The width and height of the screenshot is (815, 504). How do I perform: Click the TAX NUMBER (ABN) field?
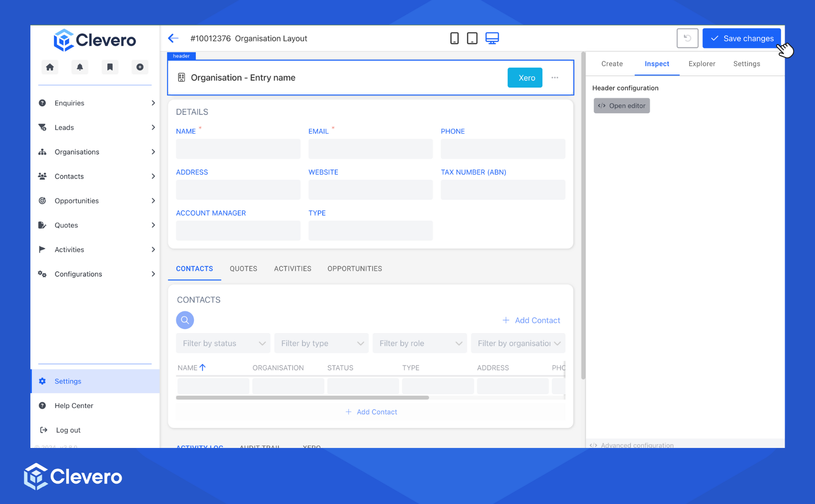coord(503,190)
